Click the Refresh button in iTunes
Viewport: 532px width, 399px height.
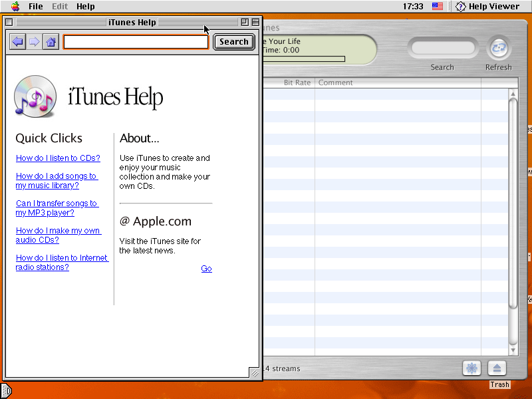(498, 48)
